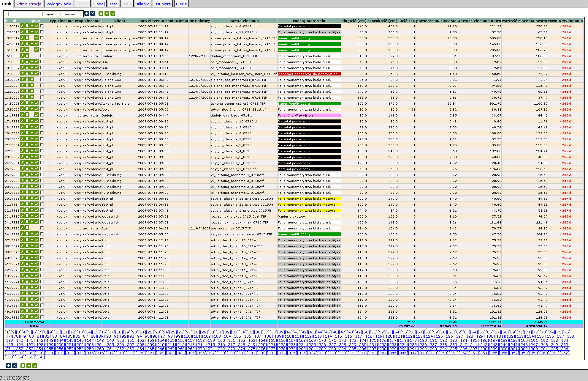588x381 pixels.
Task: Click the bottom toolbar checkmark icon
Action: (35, 366)
